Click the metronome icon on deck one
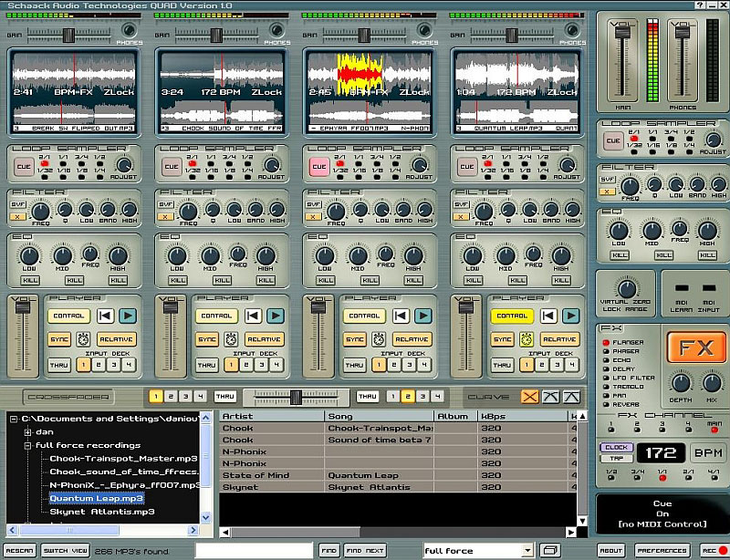Viewport: 730px width, 560px height. tap(82, 339)
